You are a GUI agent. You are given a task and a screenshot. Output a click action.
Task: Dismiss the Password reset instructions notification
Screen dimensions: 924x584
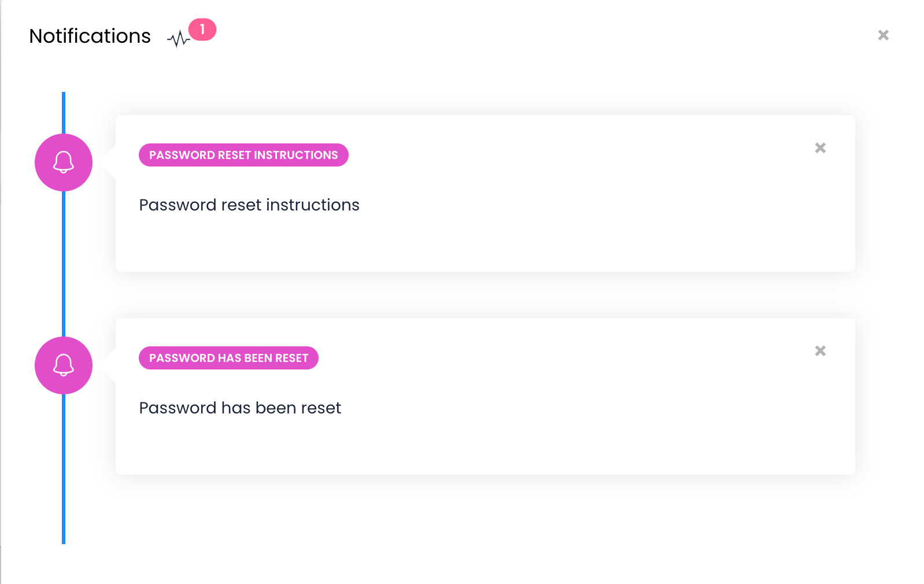[x=820, y=148]
